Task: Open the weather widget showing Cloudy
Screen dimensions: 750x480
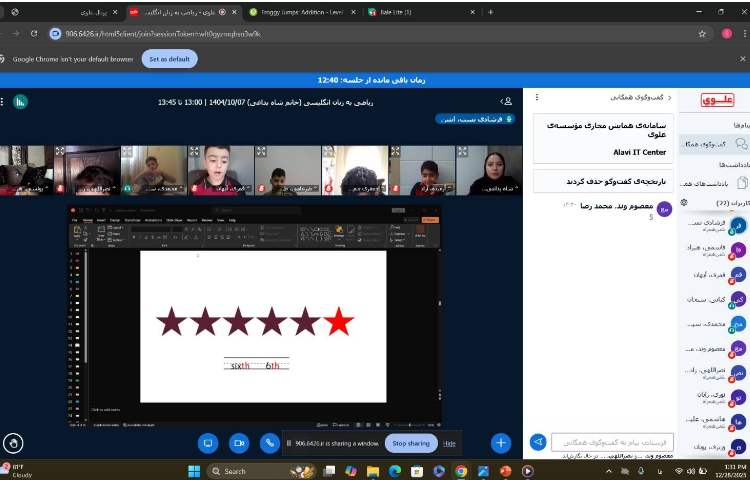Action: 18,471
